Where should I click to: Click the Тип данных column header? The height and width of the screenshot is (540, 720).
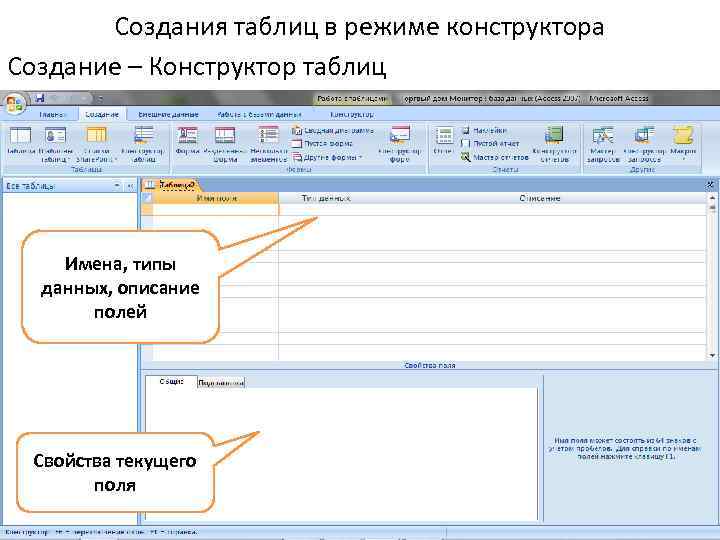[x=326, y=198]
